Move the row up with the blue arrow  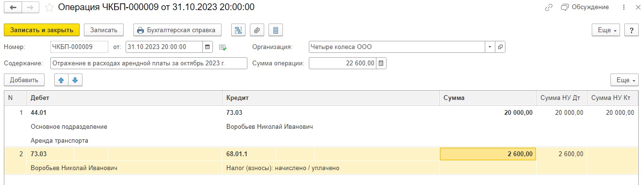click(61, 80)
